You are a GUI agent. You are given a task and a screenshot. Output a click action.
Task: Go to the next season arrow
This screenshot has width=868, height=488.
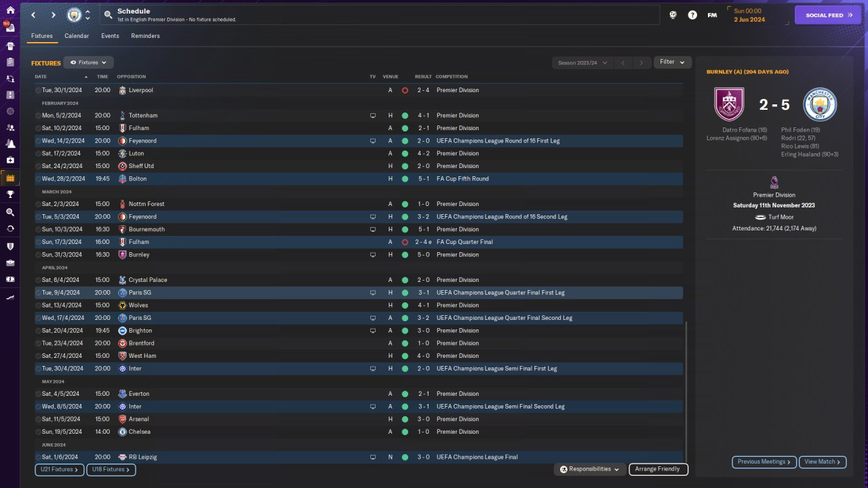click(642, 63)
